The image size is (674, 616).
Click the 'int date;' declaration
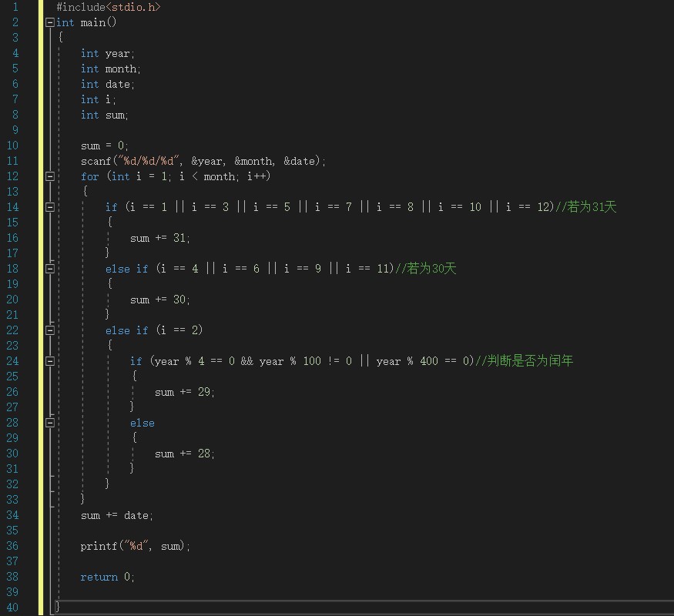[x=108, y=84]
